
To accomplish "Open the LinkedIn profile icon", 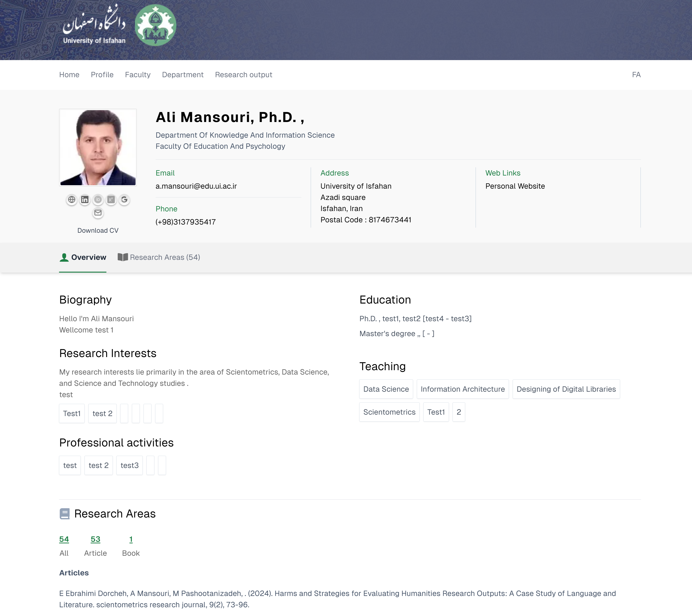I will (85, 200).
